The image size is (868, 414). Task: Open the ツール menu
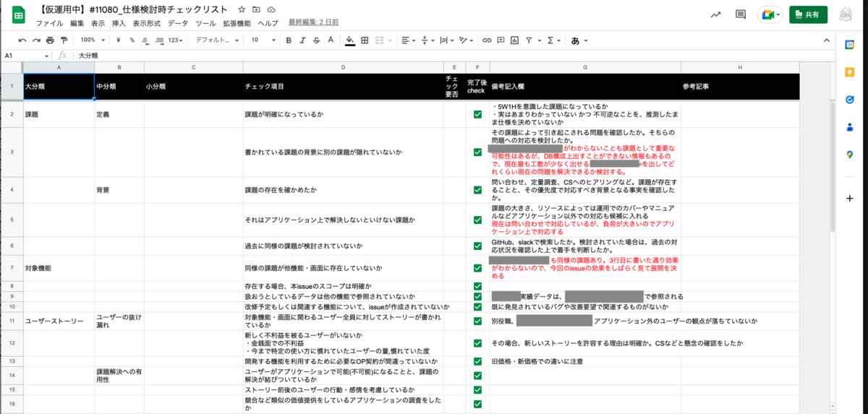tap(205, 23)
